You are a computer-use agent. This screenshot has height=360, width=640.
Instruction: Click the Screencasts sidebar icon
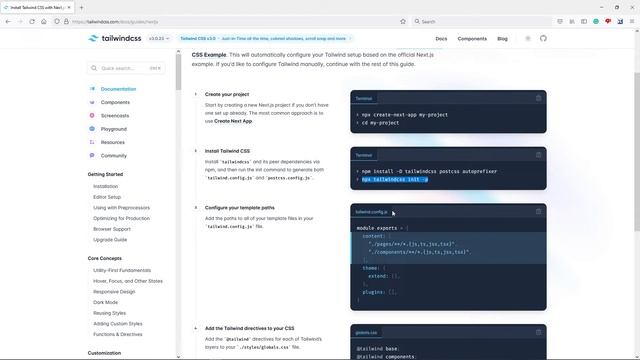[92, 116]
